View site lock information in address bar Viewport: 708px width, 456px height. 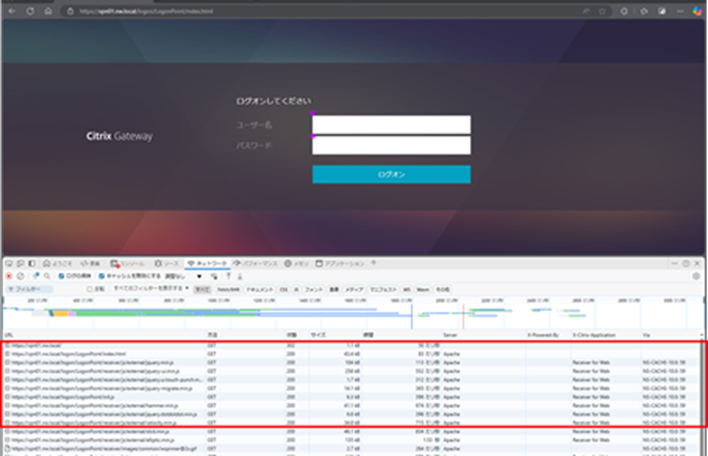[x=70, y=11]
